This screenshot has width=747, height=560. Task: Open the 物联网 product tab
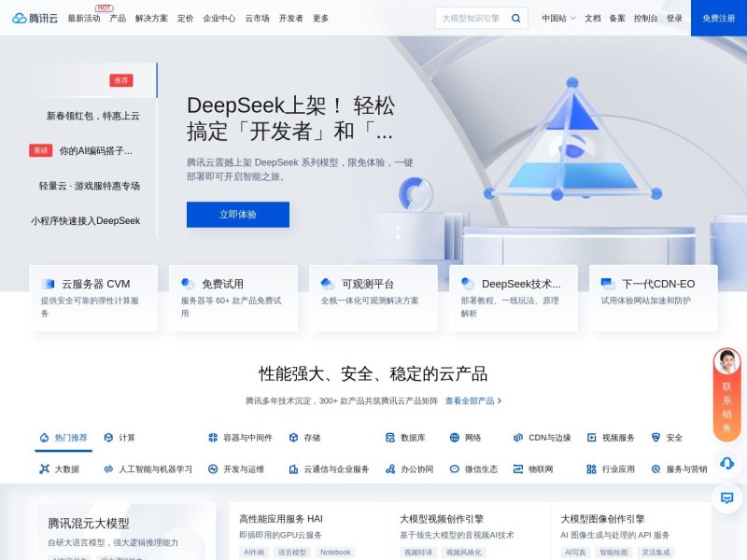click(x=533, y=469)
